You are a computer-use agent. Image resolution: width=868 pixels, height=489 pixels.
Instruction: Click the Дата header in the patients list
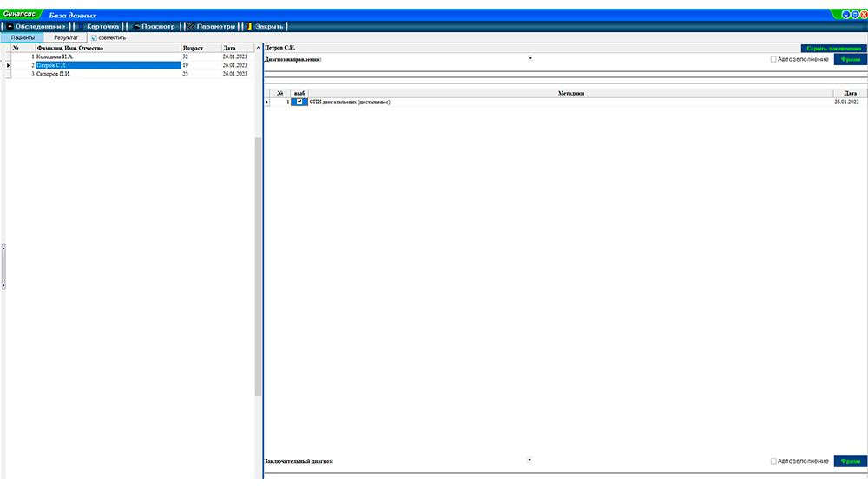coord(238,48)
